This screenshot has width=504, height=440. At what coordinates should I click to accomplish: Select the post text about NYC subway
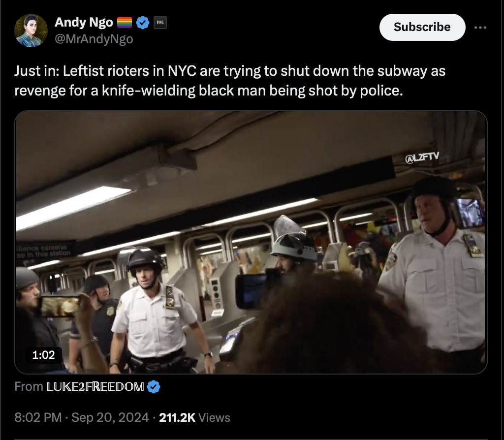(x=230, y=81)
